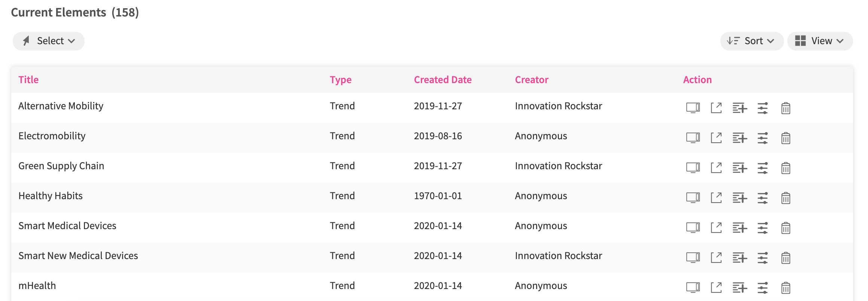
Task: Click external link icon for Alternative Mobility
Action: [x=716, y=108]
